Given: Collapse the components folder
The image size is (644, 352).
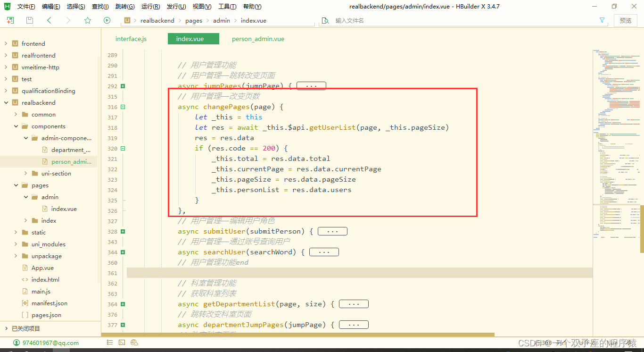Looking at the screenshot, I should click(16, 126).
